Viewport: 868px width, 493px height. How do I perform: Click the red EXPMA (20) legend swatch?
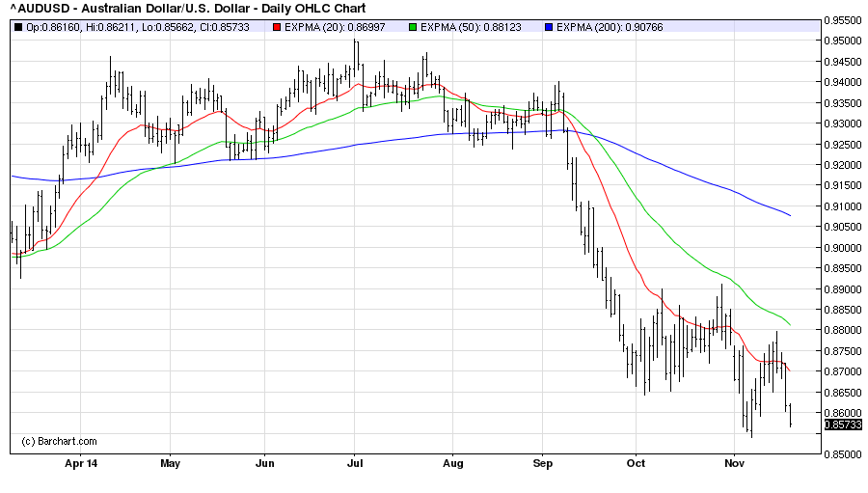coord(276,27)
